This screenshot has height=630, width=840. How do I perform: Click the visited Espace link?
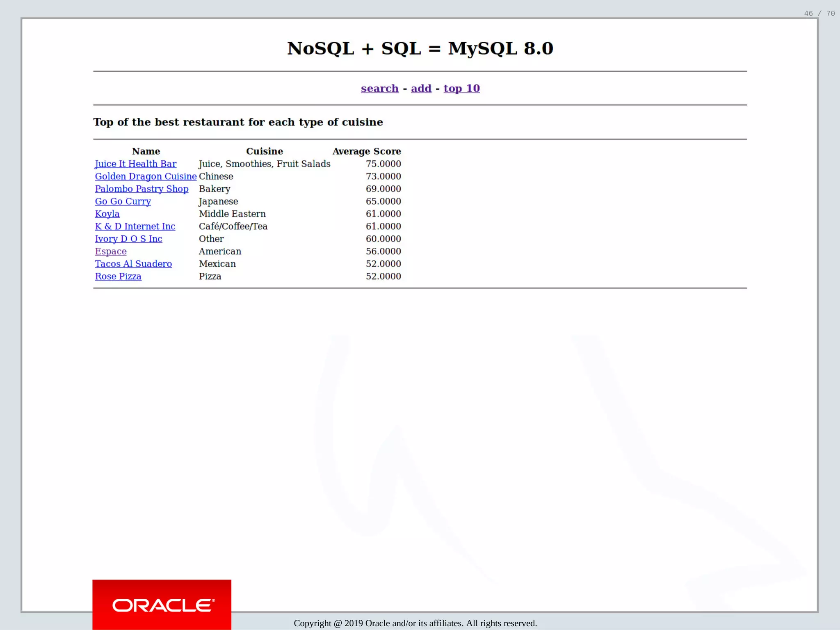point(110,251)
